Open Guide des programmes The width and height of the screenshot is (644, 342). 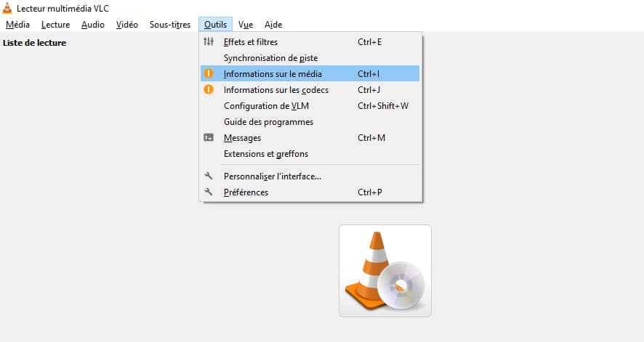(268, 122)
